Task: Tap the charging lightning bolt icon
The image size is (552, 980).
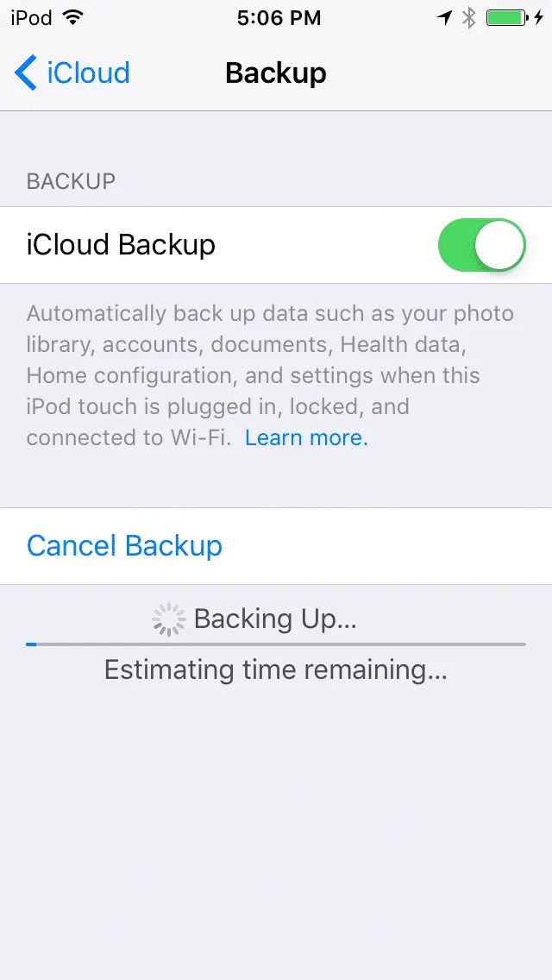Action: tap(539, 18)
